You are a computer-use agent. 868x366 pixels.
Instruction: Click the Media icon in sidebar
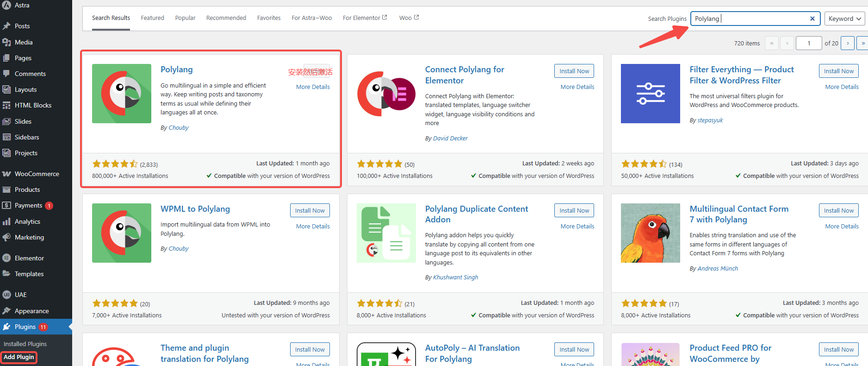tap(6, 42)
